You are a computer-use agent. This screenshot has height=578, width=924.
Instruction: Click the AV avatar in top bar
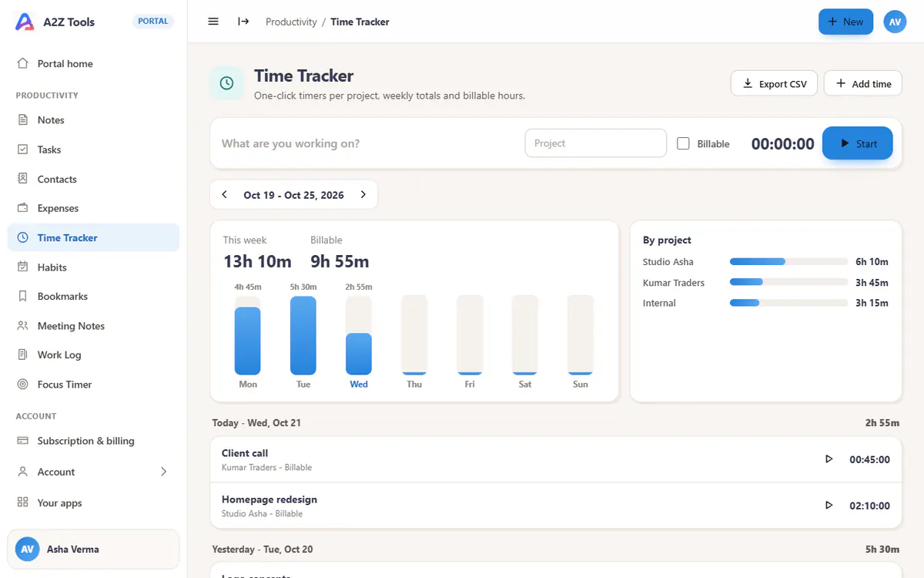pyautogui.click(x=895, y=22)
